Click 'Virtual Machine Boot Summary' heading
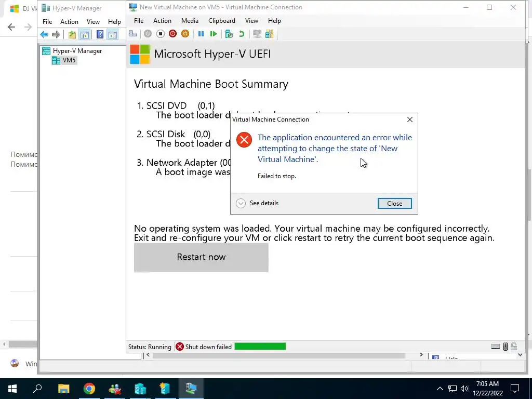Viewport: 532px width, 399px height. coord(211,84)
